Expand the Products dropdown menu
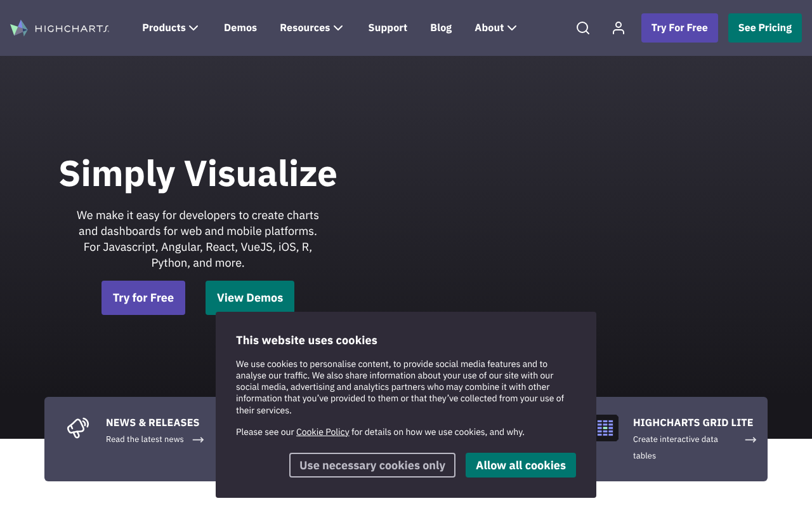Screen dimensions: 812x508 tap(170, 28)
